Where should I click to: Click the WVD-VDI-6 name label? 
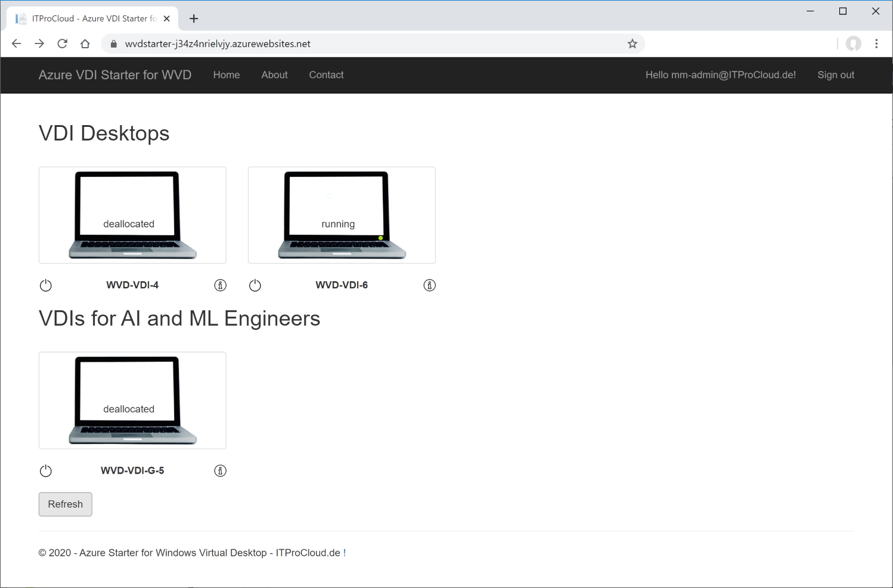pos(342,285)
